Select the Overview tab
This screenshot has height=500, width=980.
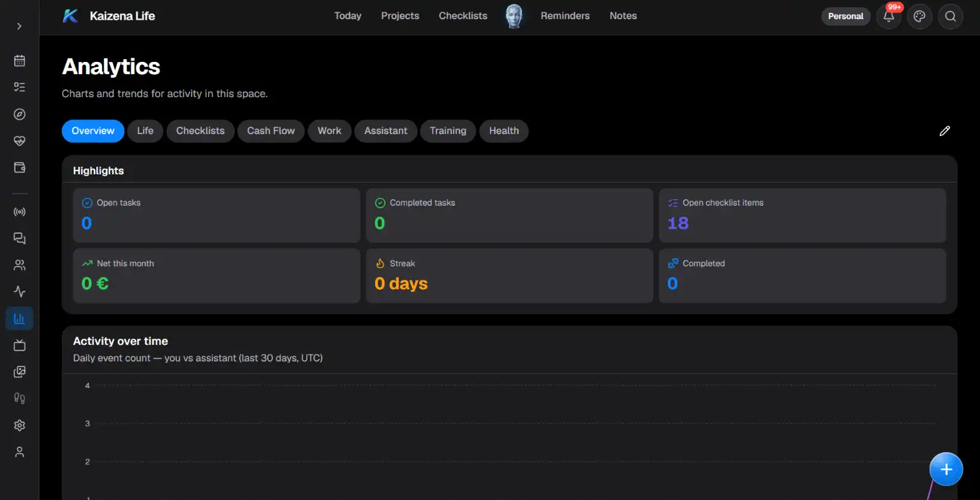(x=93, y=131)
